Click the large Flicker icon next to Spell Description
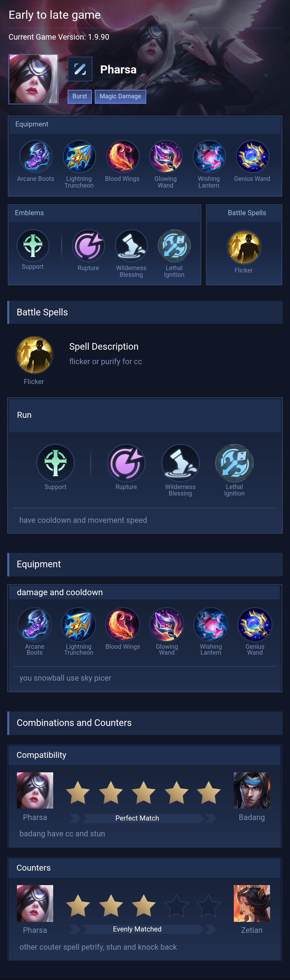The height and width of the screenshot is (980, 290). point(34,355)
